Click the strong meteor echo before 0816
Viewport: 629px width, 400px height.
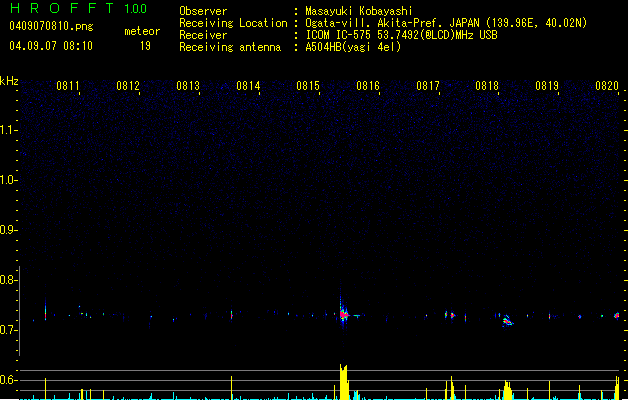pos(343,314)
